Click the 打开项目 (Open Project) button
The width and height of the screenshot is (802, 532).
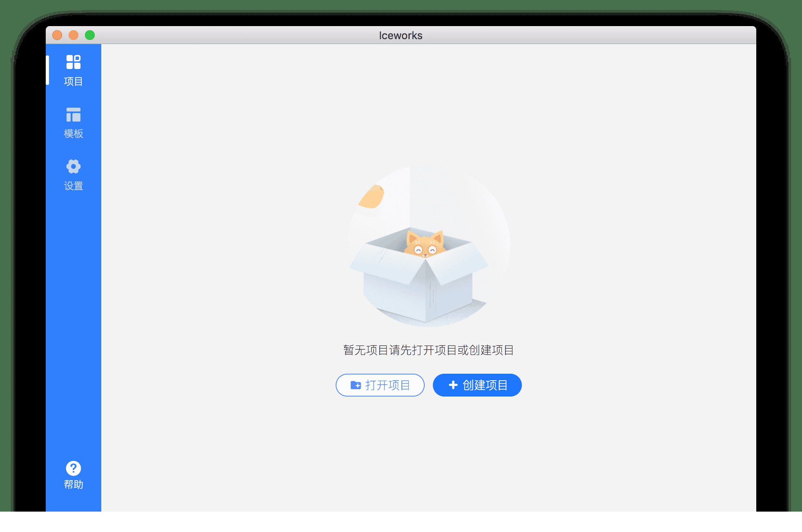[x=380, y=385]
